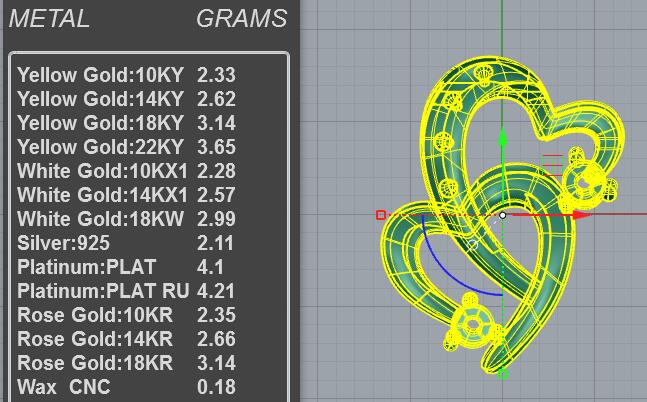This screenshot has width=647, height=402.
Task: Select the White Gold:10KX1 row
Action: pyautogui.click(x=126, y=171)
